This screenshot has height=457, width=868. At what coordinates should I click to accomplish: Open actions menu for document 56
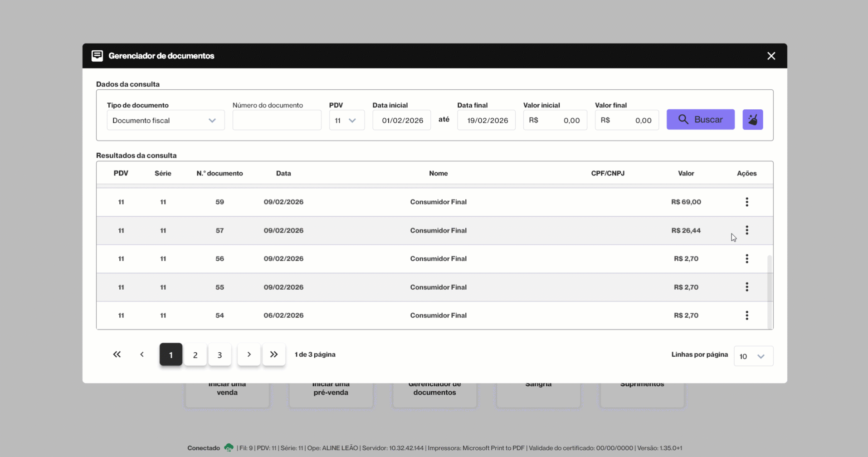746,259
